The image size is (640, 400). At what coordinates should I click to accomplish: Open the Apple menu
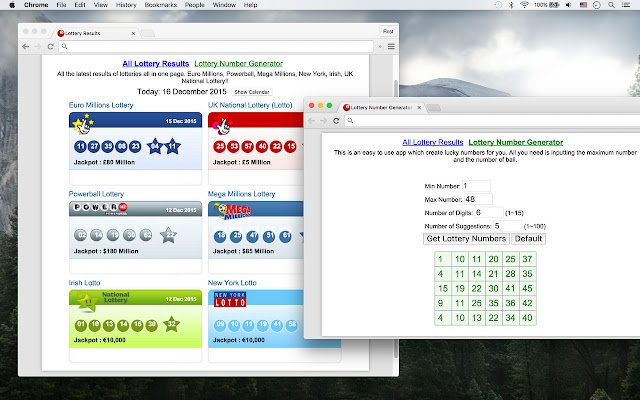pos(12,5)
